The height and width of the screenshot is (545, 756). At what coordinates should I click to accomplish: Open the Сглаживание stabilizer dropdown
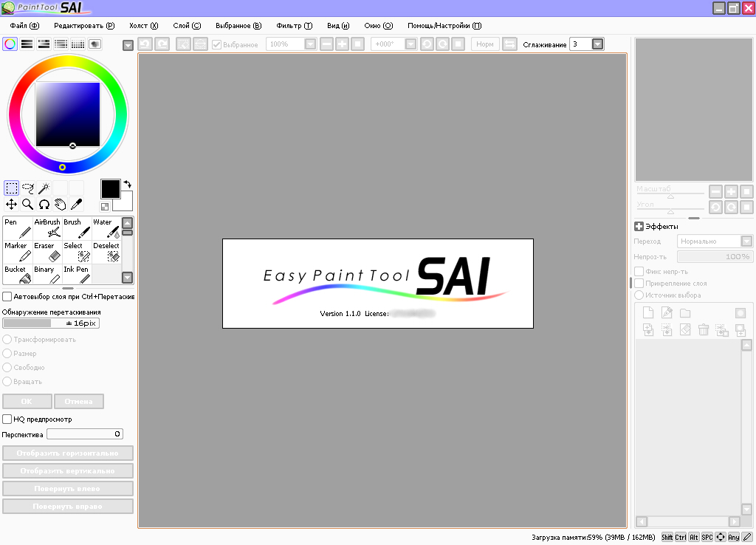click(x=597, y=44)
